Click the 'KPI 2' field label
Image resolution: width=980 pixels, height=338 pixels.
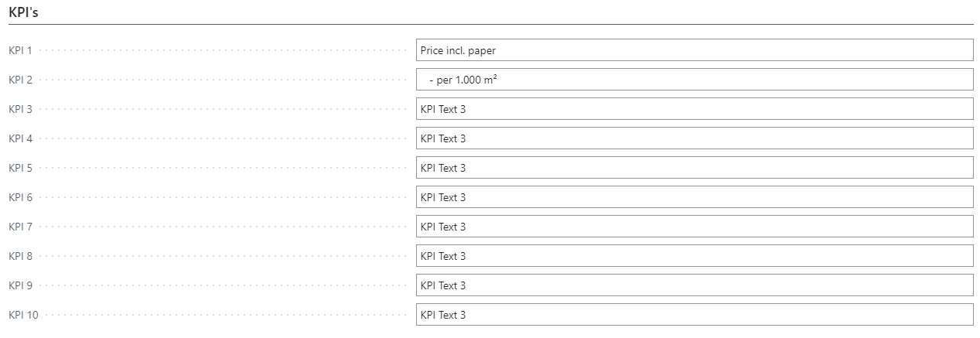[21, 80]
